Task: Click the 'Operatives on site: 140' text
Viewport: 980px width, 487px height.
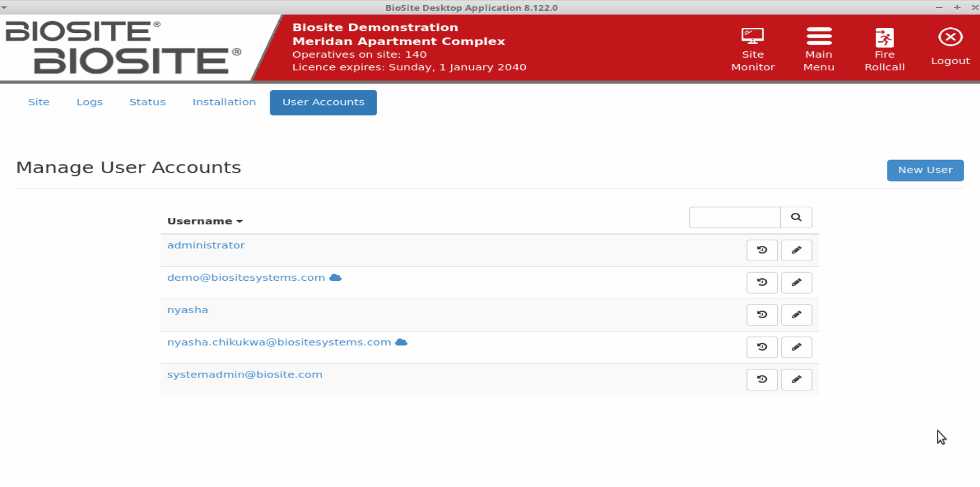Action: click(x=359, y=55)
